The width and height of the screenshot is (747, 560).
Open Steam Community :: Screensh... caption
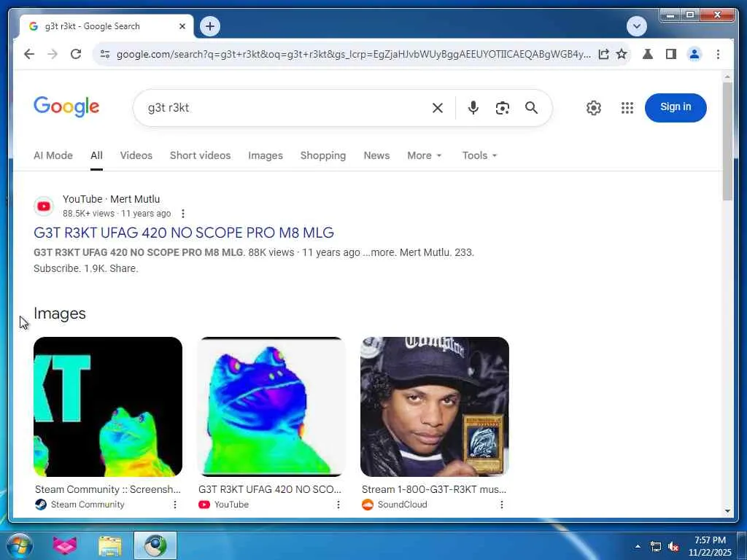coord(108,489)
